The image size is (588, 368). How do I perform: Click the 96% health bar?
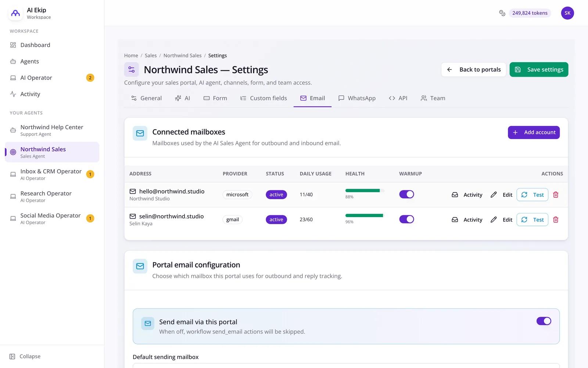point(365,216)
